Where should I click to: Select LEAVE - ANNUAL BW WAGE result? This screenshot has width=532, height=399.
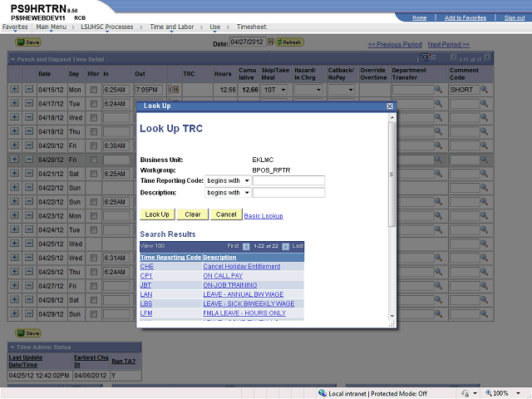(244, 294)
